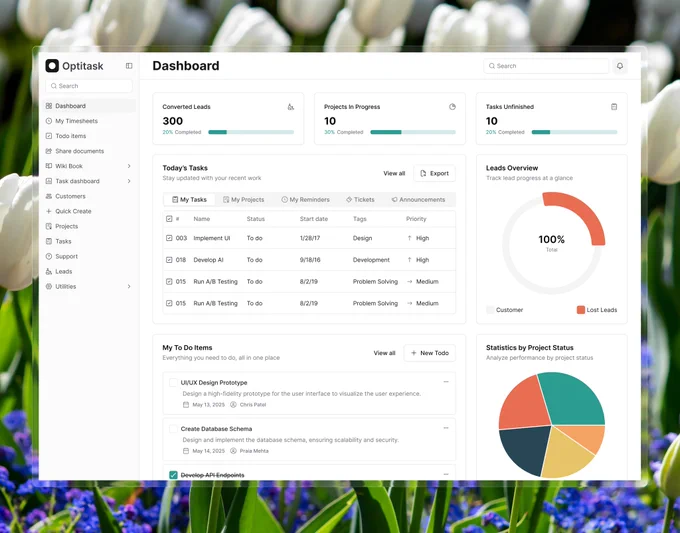Click the Optitask logo icon
680x533 pixels.
tap(52, 66)
